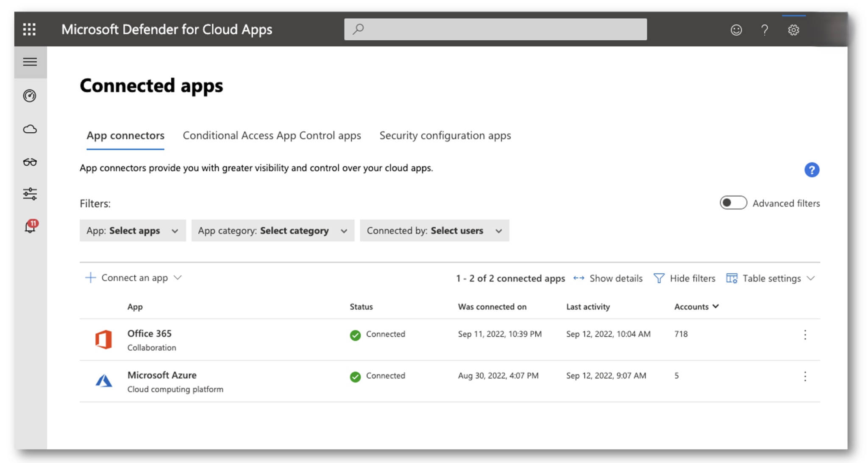Click Hide filters button

[x=684, y=278]
